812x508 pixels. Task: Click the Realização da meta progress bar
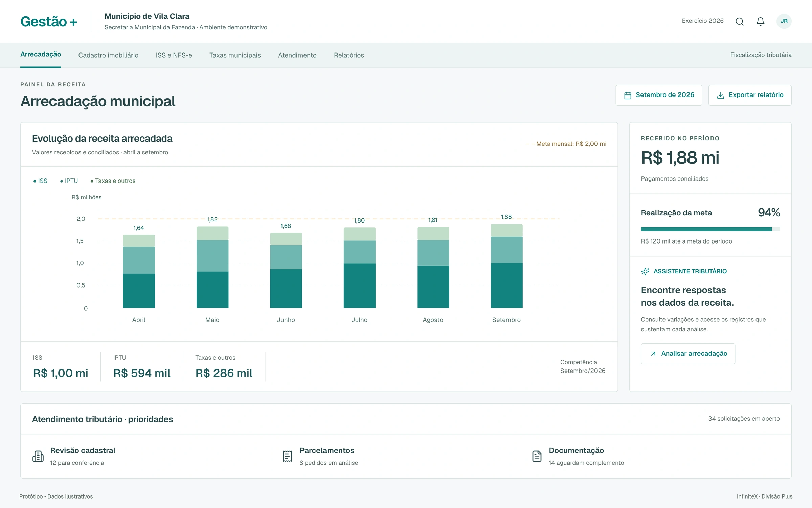pyautogui.click(x=710, y=229)
